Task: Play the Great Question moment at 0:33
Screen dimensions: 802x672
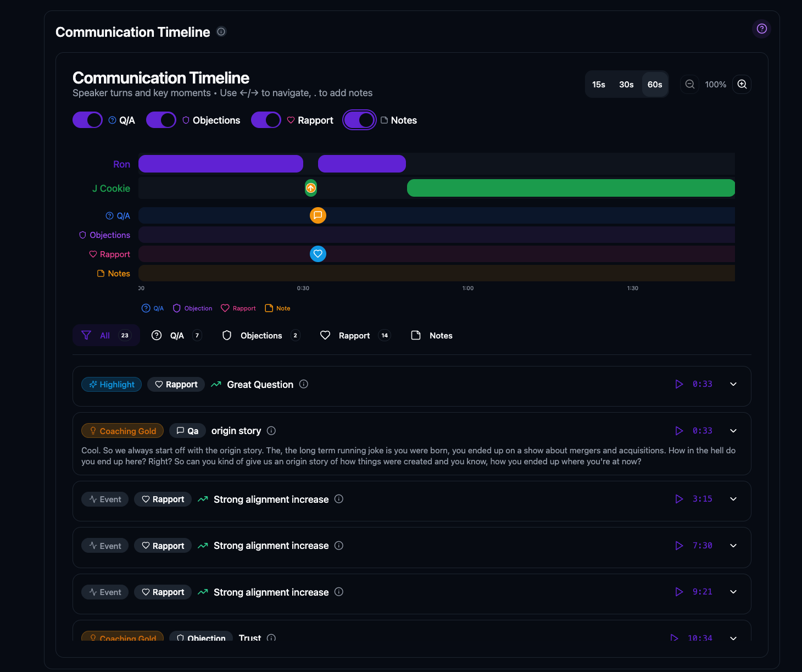Action: [679, 384]
